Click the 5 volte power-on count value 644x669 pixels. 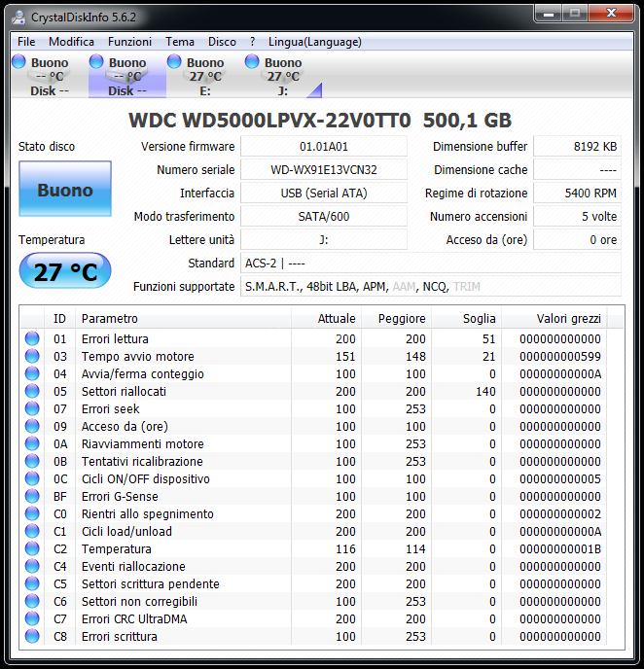pyautogui.click(x=578, y=216)
